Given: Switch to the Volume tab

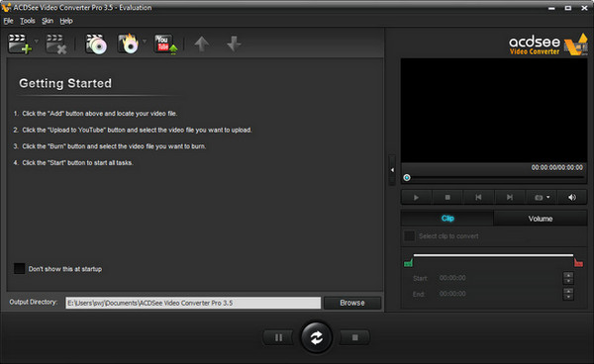Looking at the screenshot, I should coord(541,219).
